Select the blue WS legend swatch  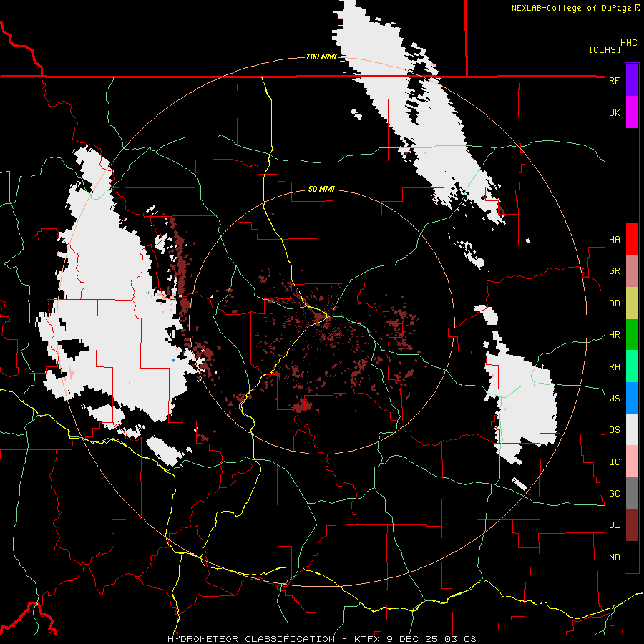point(632,398)
